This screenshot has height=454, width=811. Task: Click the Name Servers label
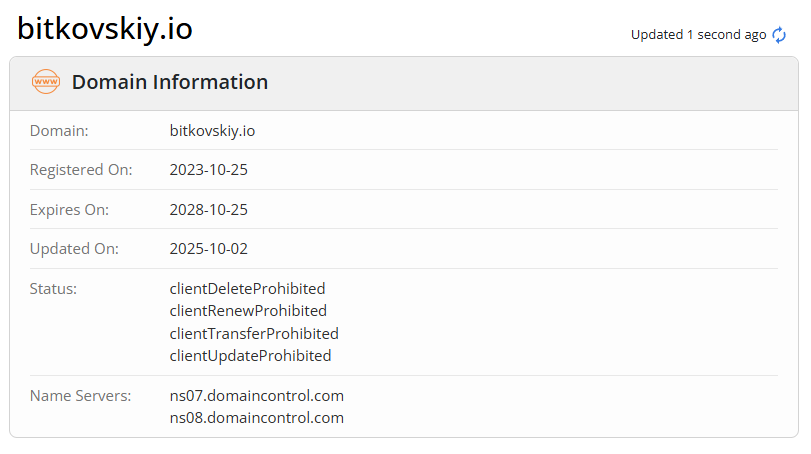(x=81, y=396)
